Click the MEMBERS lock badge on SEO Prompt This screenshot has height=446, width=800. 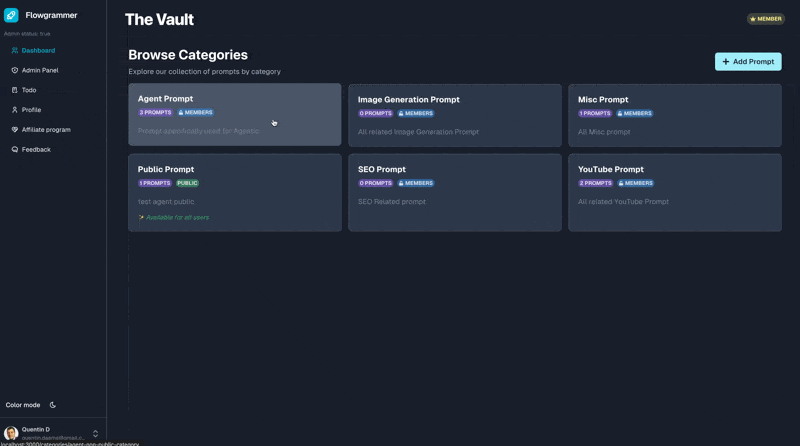coord(416,183)
